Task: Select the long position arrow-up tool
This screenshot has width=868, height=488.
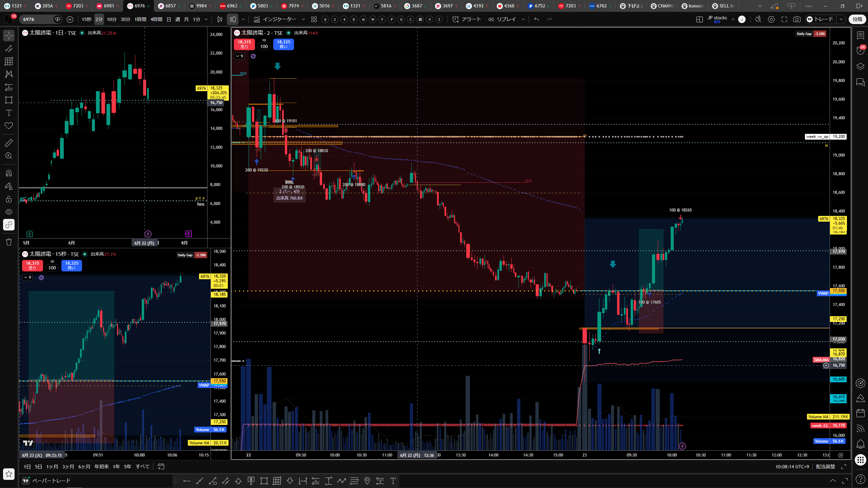Action: pyautogui.click(x=238, y=481)
